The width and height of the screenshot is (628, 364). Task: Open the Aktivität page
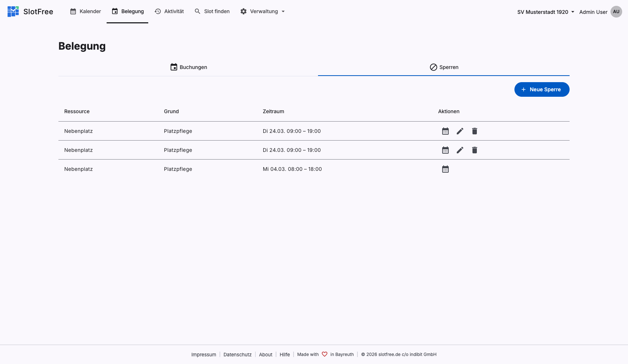(x=169, y=11)
